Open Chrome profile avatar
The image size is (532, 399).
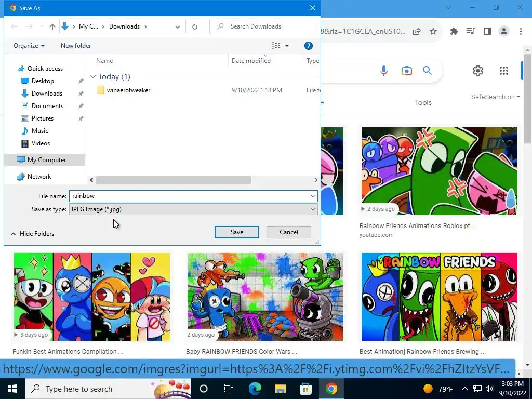click(x=504, y=32)
